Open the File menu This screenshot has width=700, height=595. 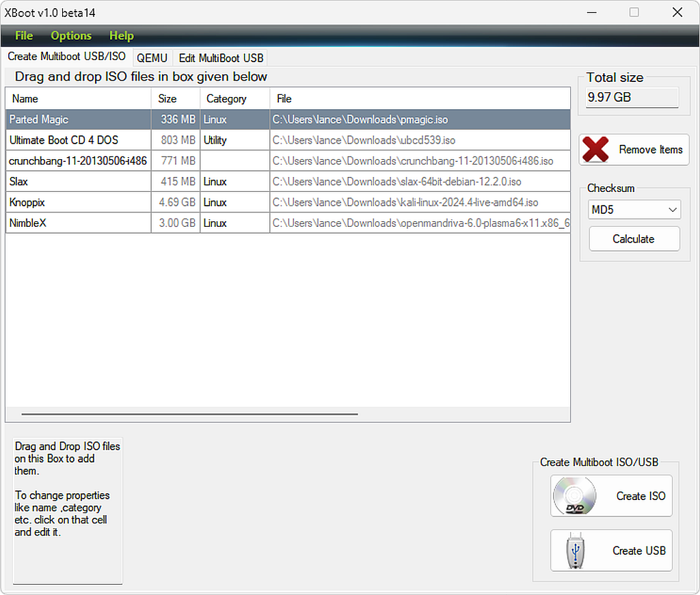click(24, 36)
